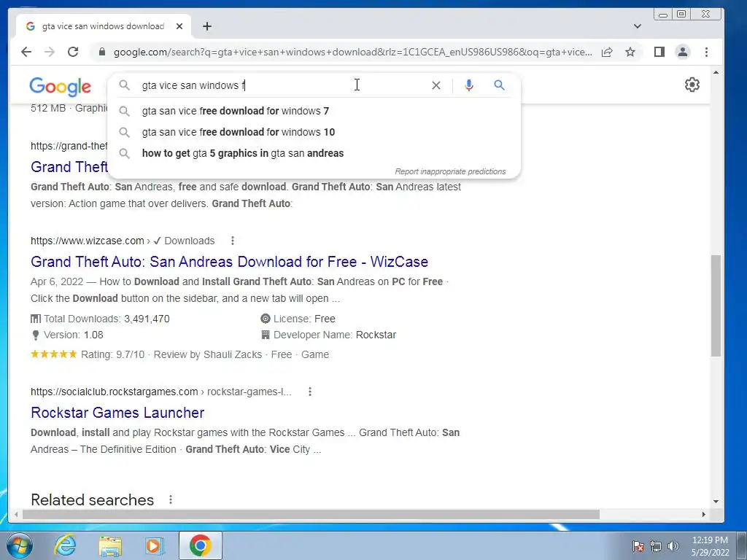Open Action Center flag in tray

[x=638, y=546]
